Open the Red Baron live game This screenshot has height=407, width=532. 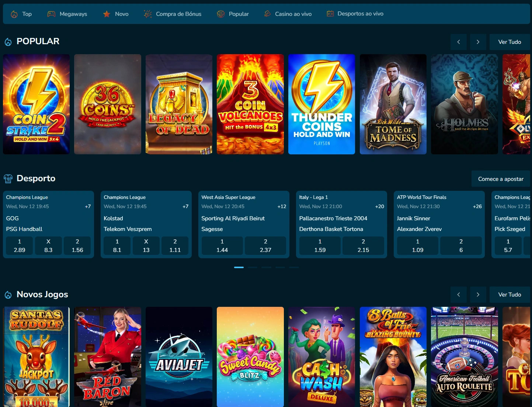107,357
